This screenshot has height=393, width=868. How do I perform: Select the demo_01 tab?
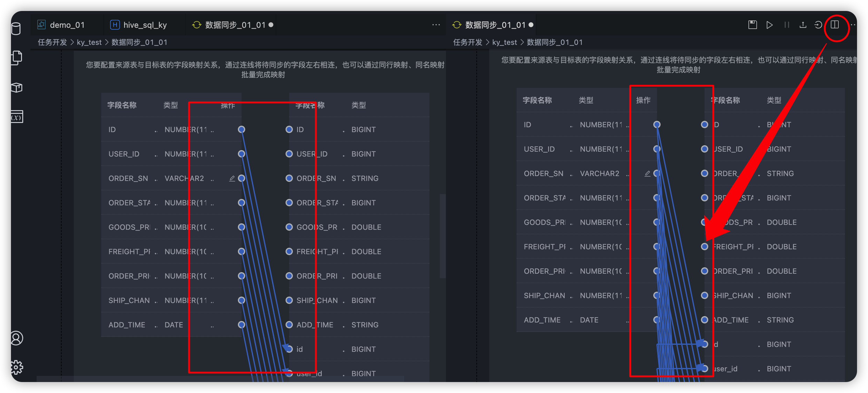[67, 25]
